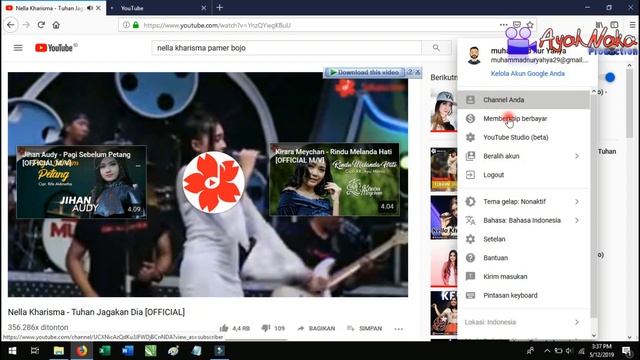Click Download this video button

(364, 72)
